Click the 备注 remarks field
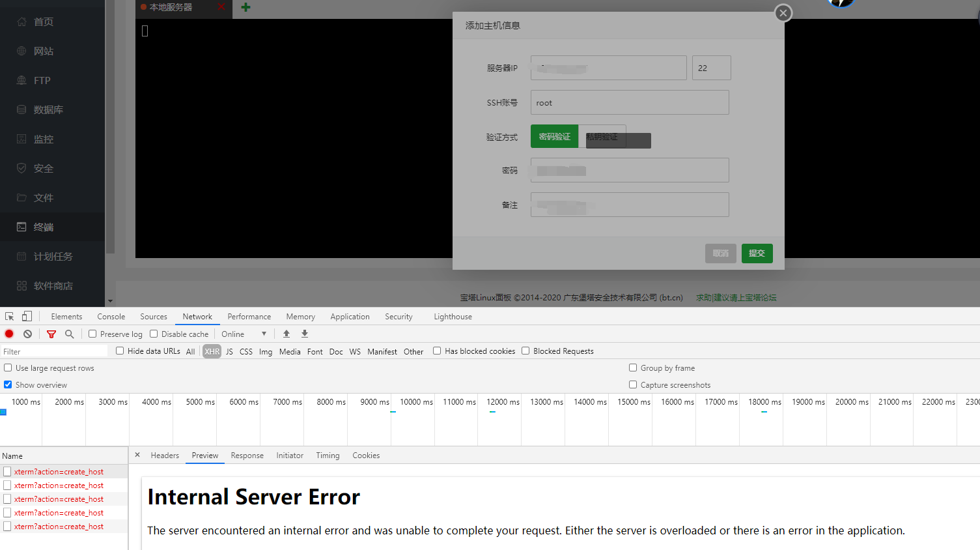The height and width of the screenshot is (550, 980). point(630,205)
